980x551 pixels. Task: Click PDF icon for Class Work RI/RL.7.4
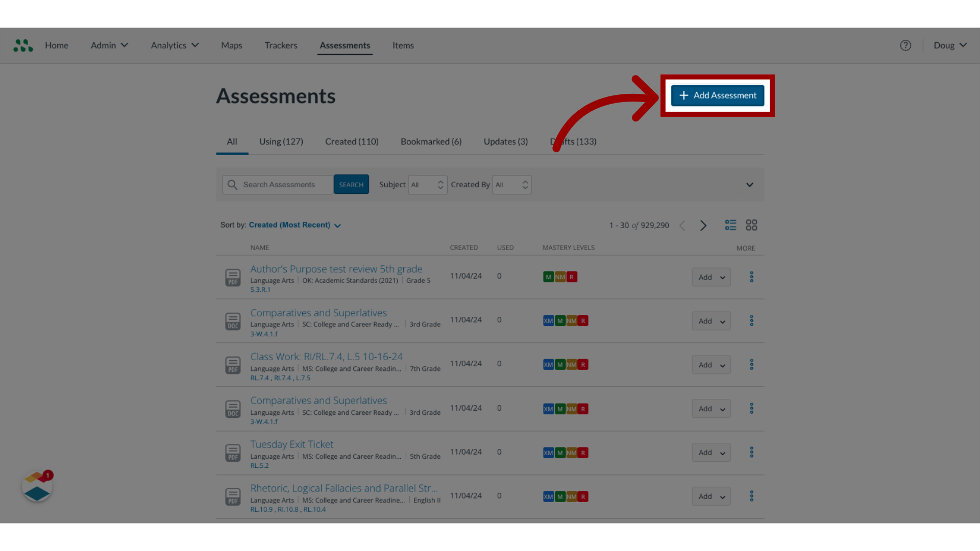click(x=233, y=365)
